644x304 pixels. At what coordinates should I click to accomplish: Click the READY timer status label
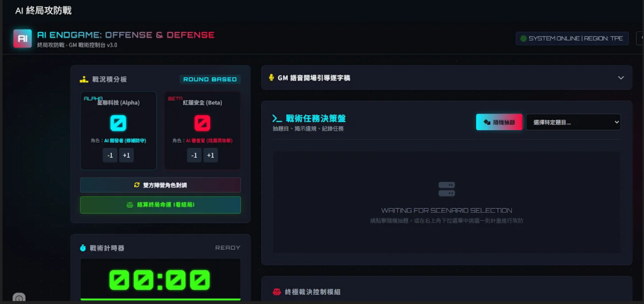tap(228, 248)
